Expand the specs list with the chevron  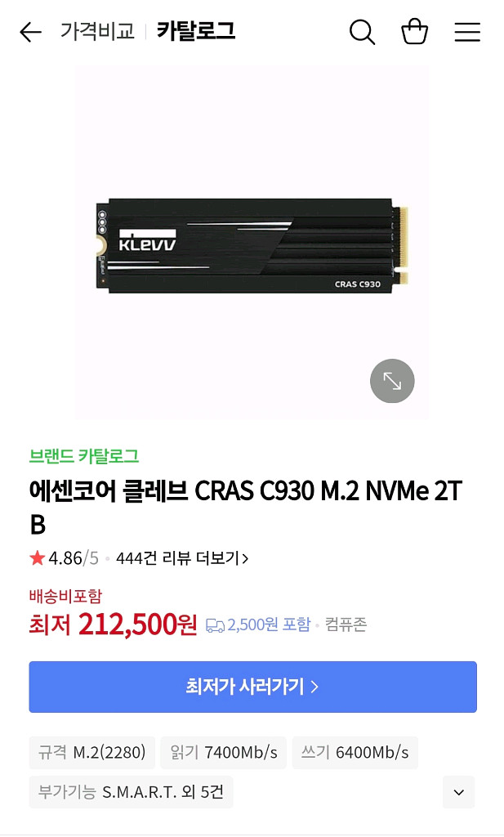tap(459, 792)
